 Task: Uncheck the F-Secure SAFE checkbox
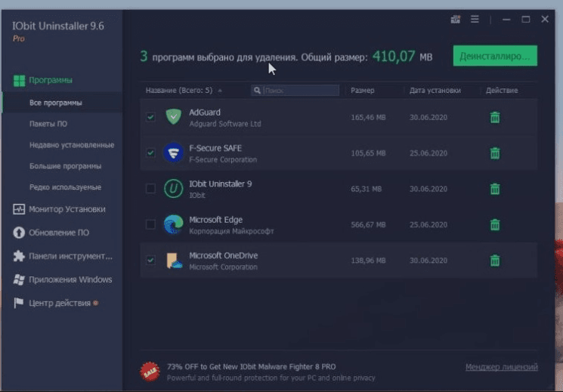click(x=150, y=153)
